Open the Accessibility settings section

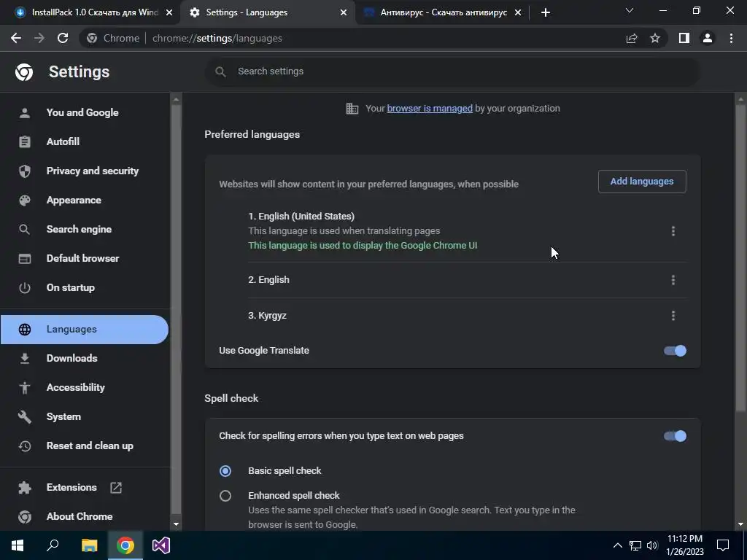tap(85, 387)
